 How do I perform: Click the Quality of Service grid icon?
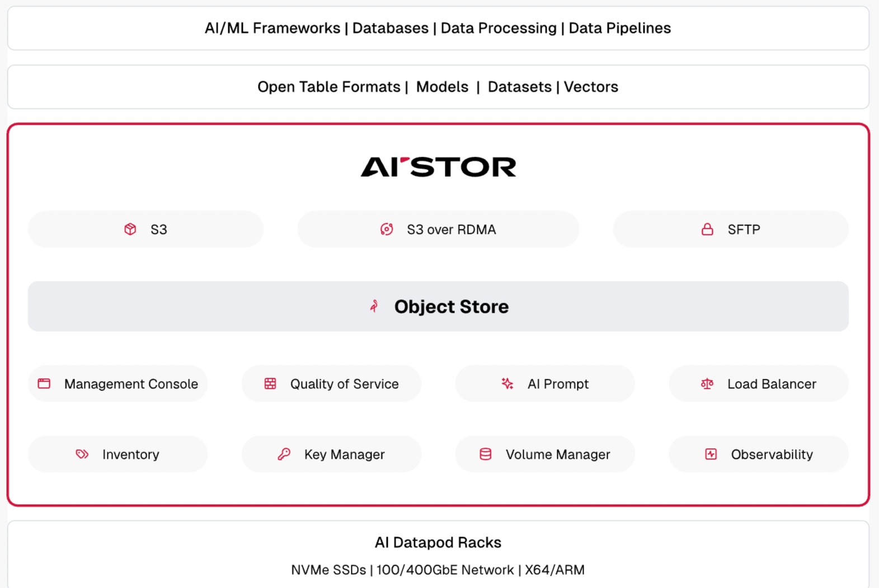click(270, 384)
